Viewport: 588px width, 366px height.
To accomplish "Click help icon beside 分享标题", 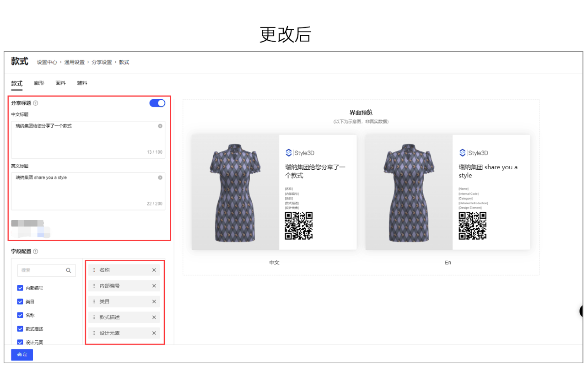I will [36, 103].
